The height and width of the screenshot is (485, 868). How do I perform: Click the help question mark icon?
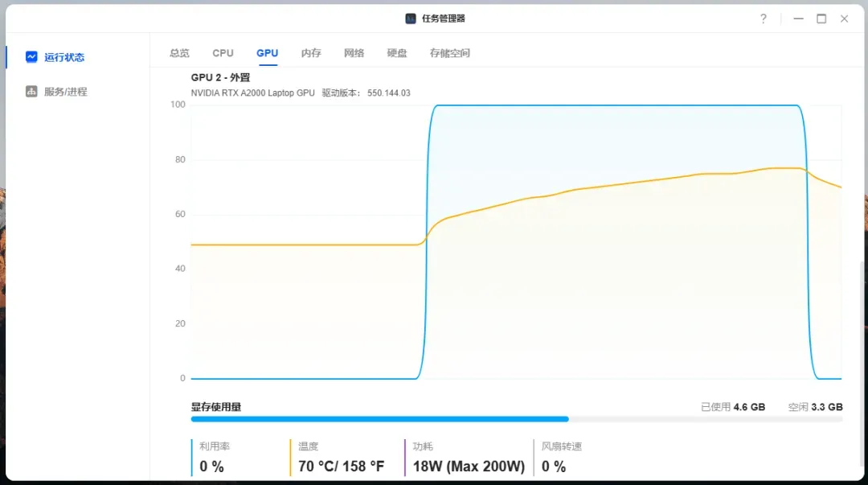click(x=763, y=18)
